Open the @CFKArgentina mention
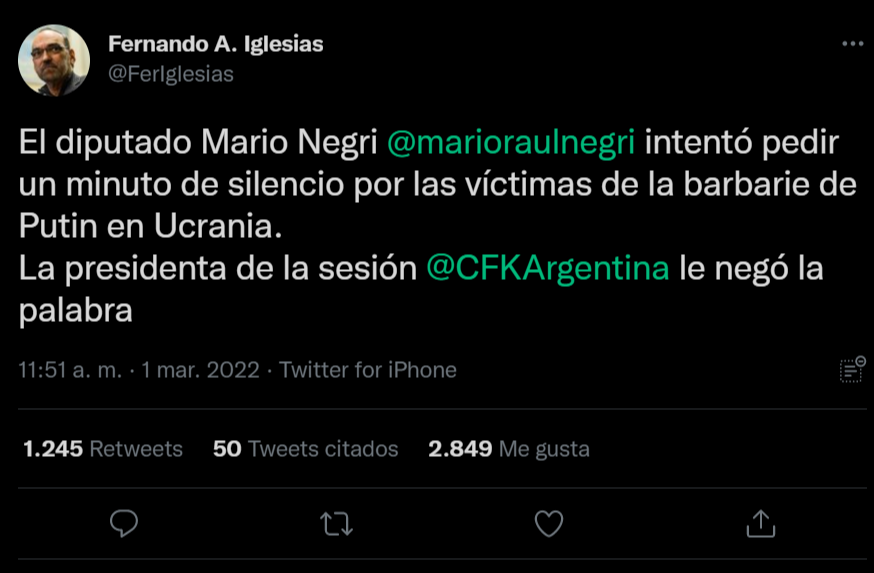The width and height of the screenshot is (874, 573). (x=548, y=269)
